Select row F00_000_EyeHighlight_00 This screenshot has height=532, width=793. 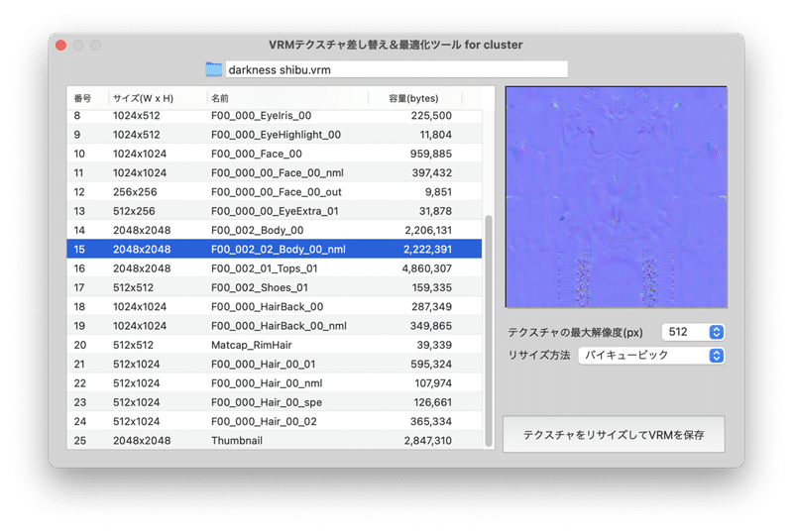click(275, 135)
